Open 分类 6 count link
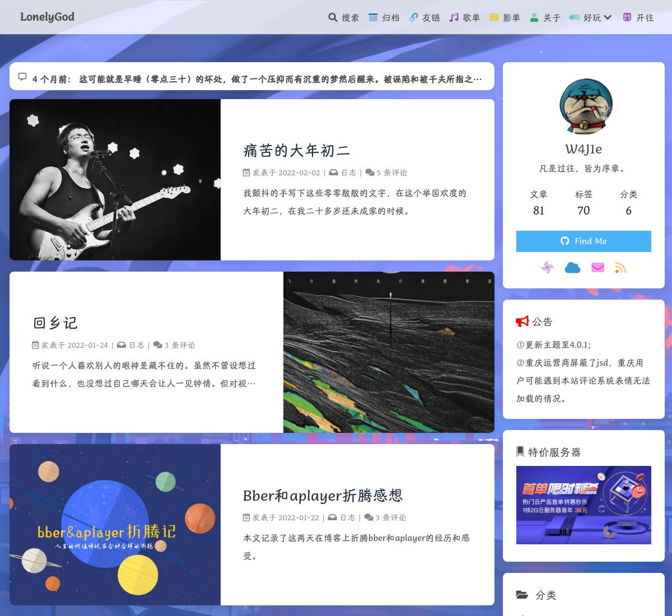The image size is (672, 616). coord(628,202)
